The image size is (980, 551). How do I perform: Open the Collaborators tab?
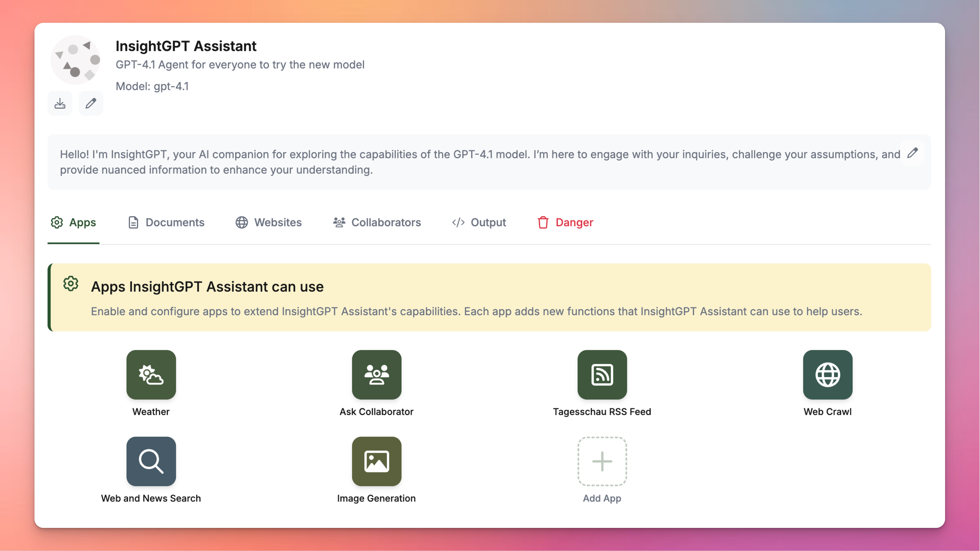click(377, 222)
